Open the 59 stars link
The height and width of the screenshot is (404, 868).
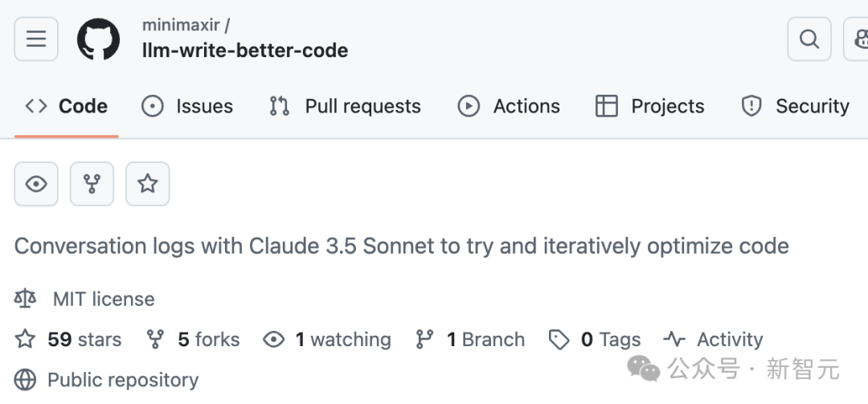pyautogui.click(x=84, y=340)
